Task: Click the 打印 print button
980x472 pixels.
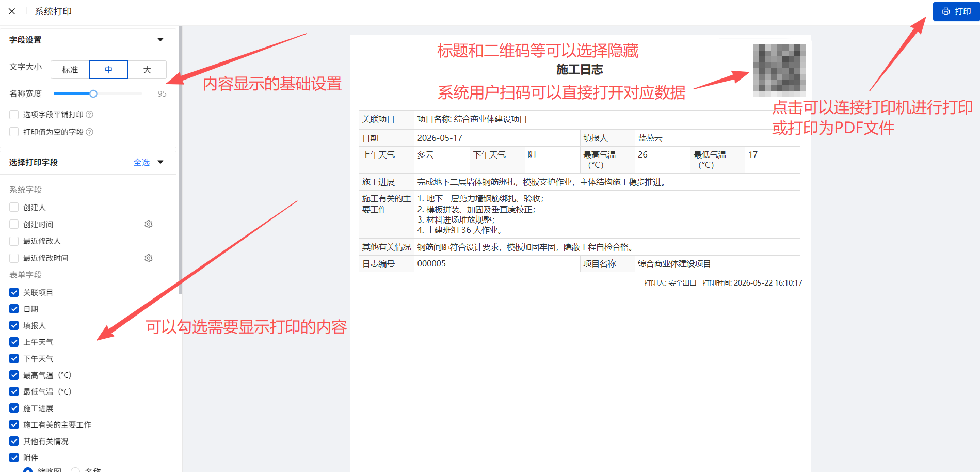Action: click(x=956, y=11)
